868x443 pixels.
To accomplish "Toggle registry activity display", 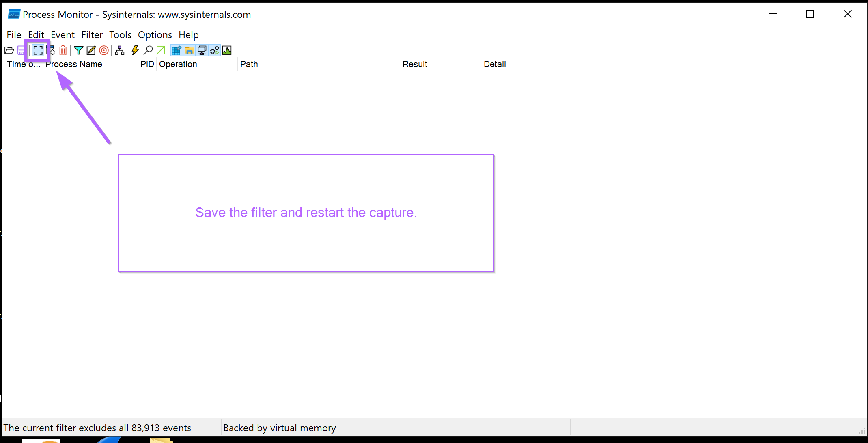I will (176, 50).
